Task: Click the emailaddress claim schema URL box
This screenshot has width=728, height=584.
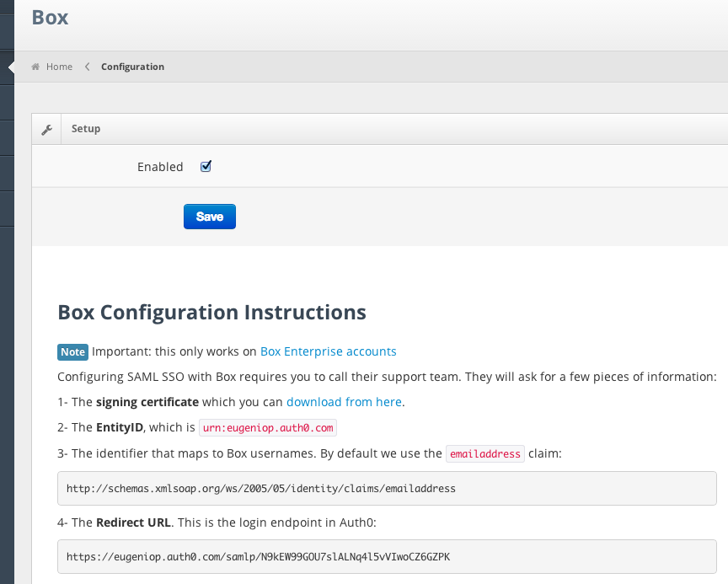Action: coord(387,488)
